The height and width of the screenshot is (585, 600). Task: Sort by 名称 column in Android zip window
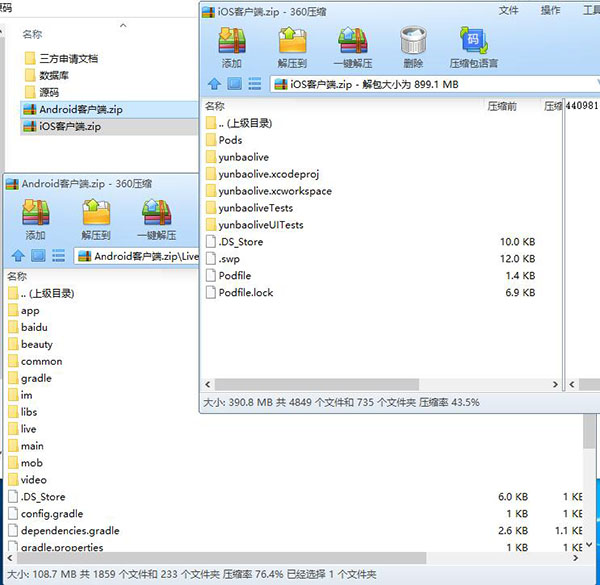tap(17, 276)
